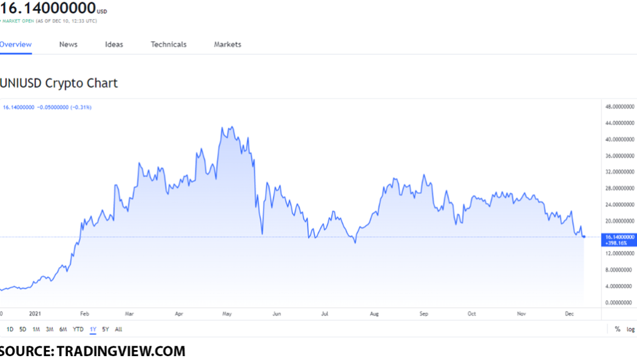View the Technicals tab
Screen dimensions: 637x364
coord(168,44)
